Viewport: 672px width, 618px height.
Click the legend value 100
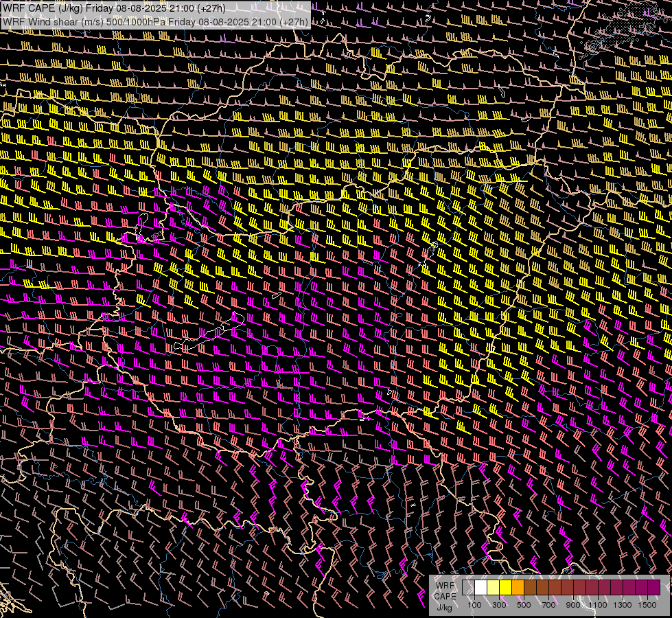click(474, 605)
